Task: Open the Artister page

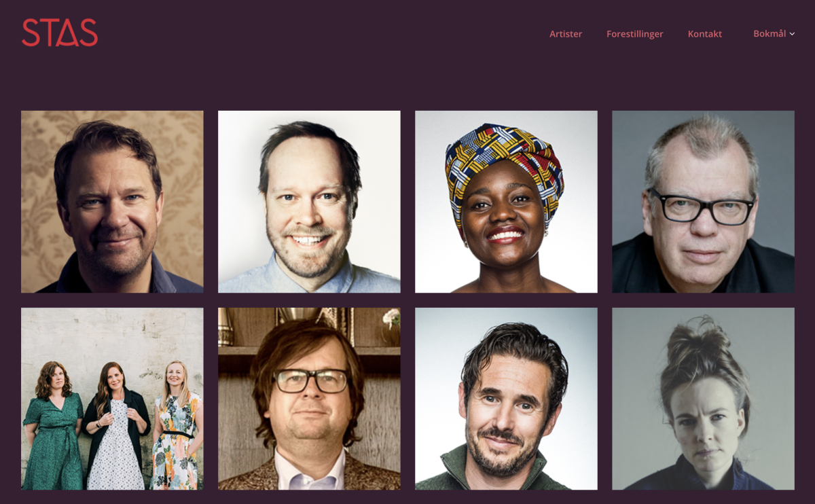Action: (566, 34)
